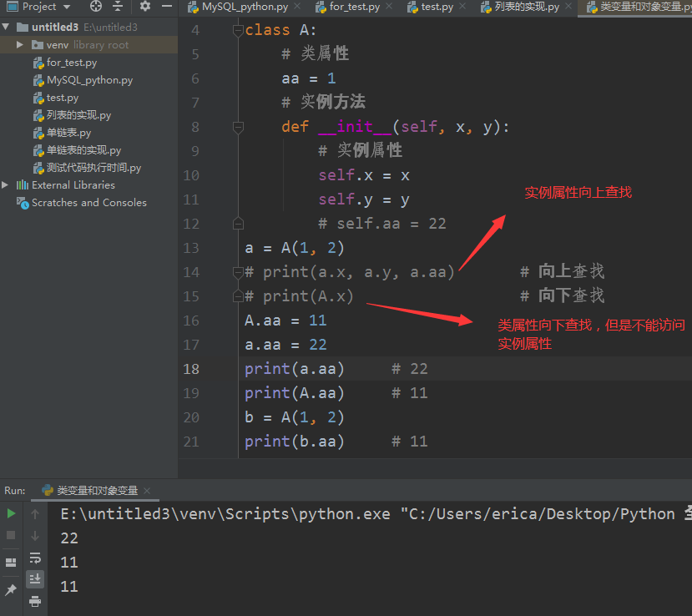Click the External Libraries bars icon
This screenshot has height=616, width=692.
[x=22, y=185]
